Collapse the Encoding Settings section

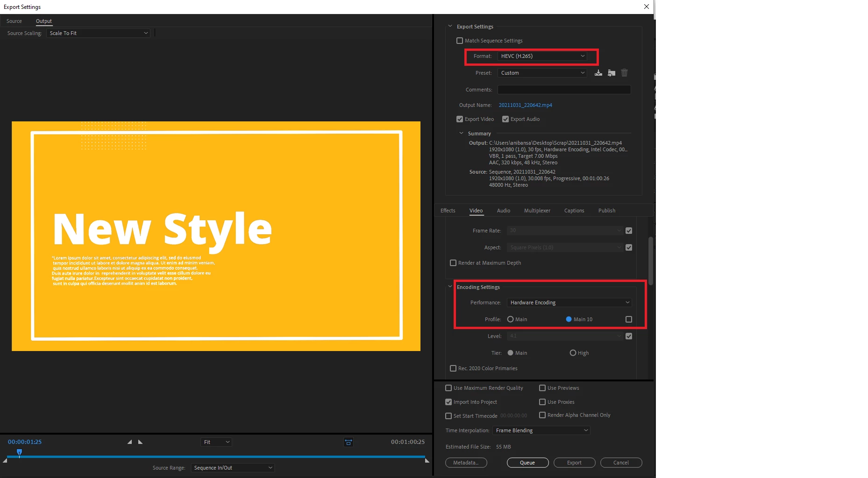click(450, 287)
